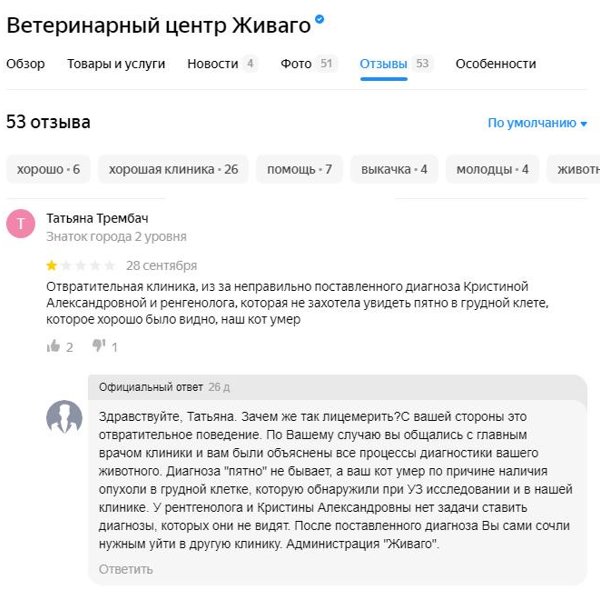Filter by хорошая клиника tag
The width and height of the screenshot is (600, 600).
coord(173,169)
